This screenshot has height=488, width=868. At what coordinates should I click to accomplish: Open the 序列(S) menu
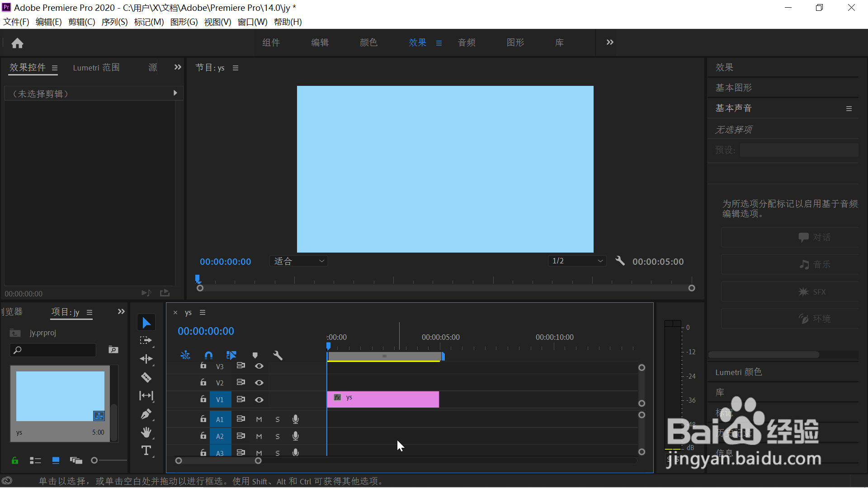click(x=114, y=22)
